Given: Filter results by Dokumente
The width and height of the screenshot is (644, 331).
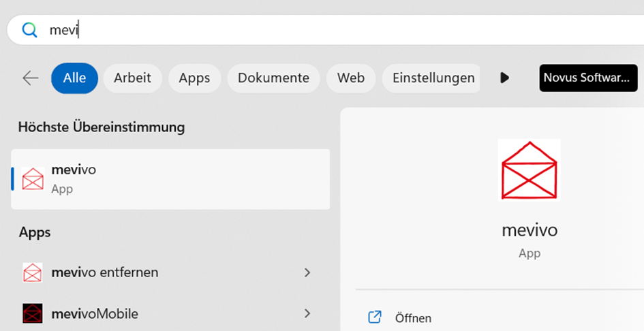Looking at the screenshot, I should 273,78.
